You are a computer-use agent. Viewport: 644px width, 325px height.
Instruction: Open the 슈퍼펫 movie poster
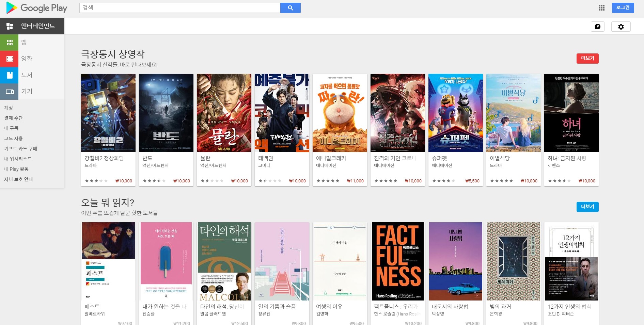(x=456, y=113)
